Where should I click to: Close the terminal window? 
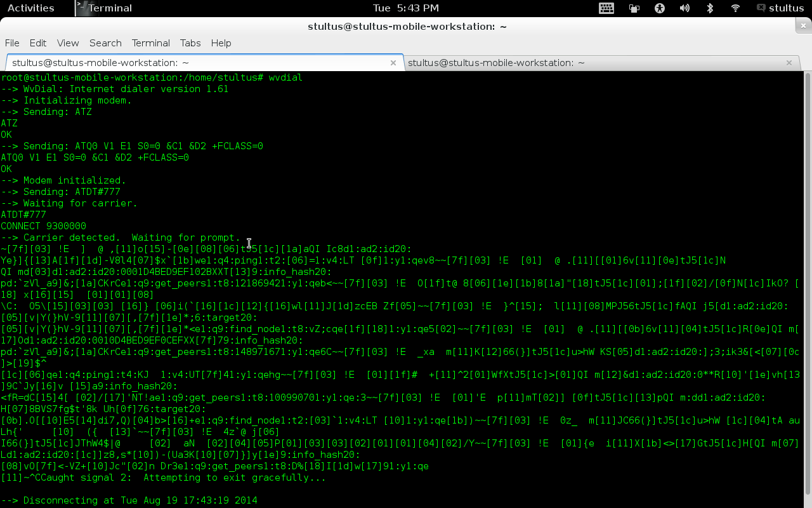(x=803, y=25)
